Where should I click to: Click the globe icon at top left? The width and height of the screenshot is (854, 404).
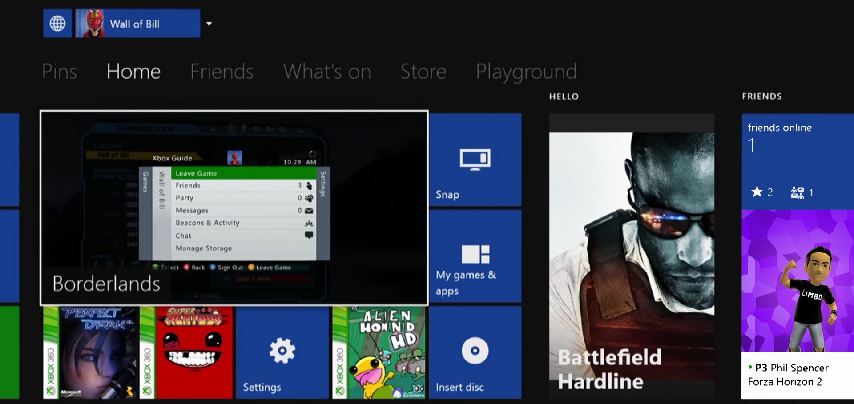click(58, 23)
